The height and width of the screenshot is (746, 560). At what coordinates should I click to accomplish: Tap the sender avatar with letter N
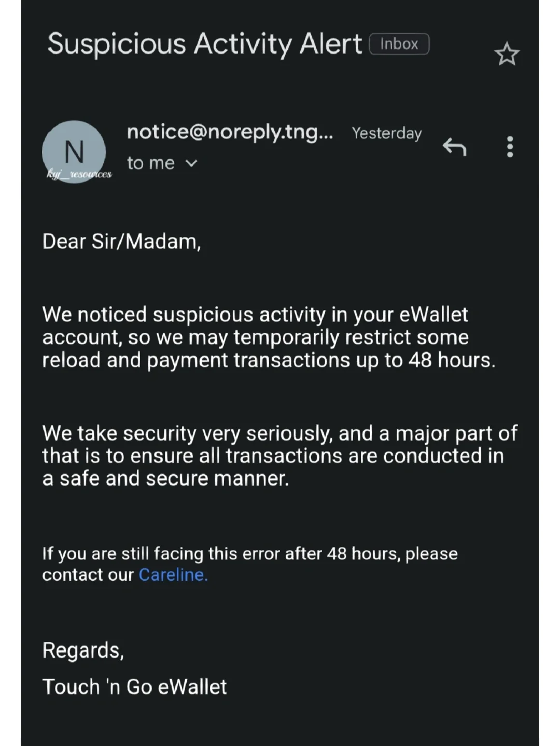[74, 150]
